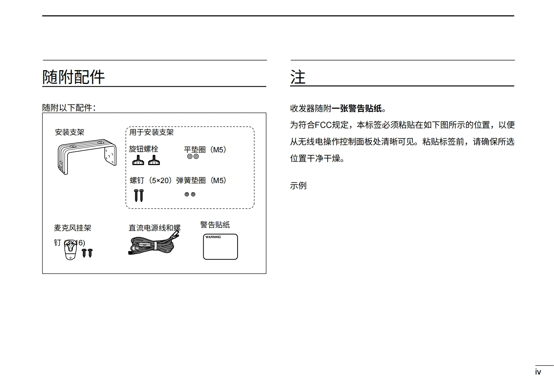The width and height of the screenshot is (554, 392).
Task: Click the 5×20 screws illustration
Action: coord(138,195)
